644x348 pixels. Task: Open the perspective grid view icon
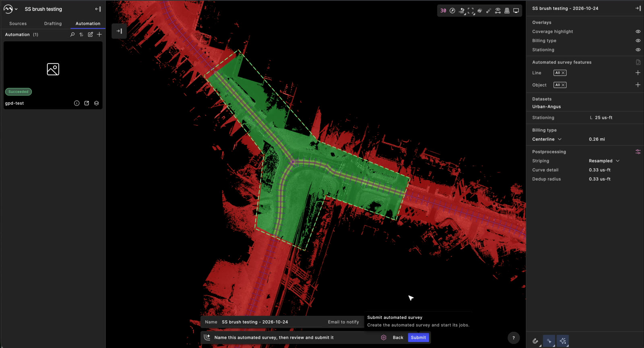tap(507, 11)
